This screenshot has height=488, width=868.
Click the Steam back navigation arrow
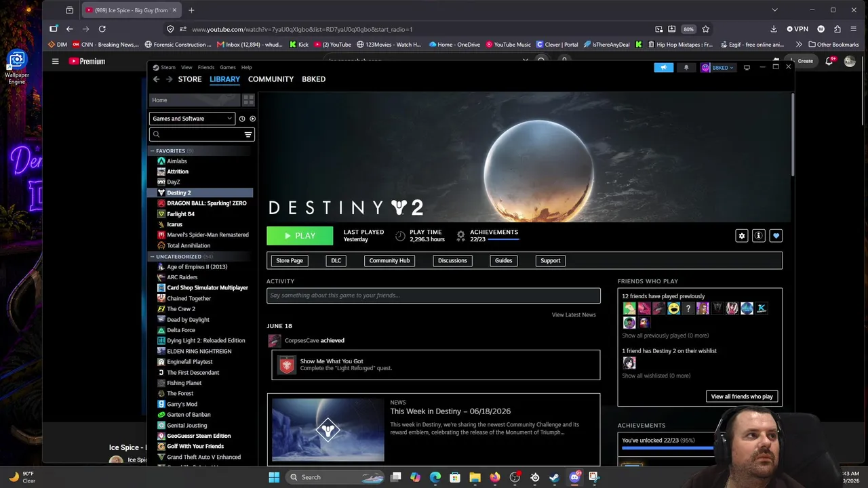156,79
